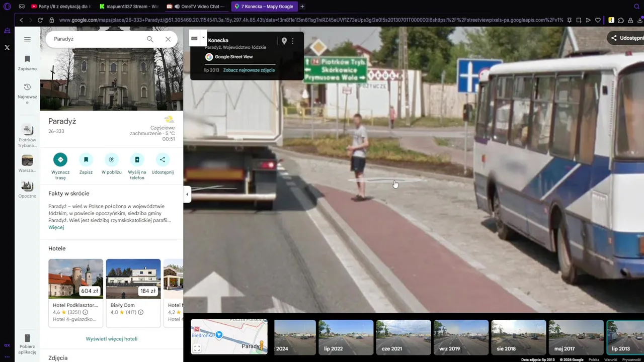Focus the Paradyż search input field
The width and height of the screenshot is (644, 362).
96,39
